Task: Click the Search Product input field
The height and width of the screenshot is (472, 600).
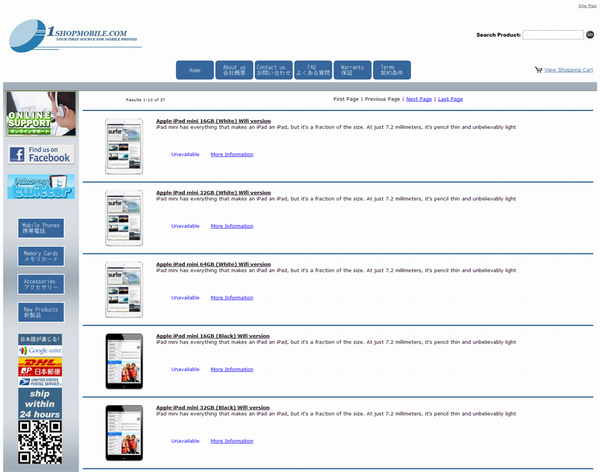Action: coord(553,35)
